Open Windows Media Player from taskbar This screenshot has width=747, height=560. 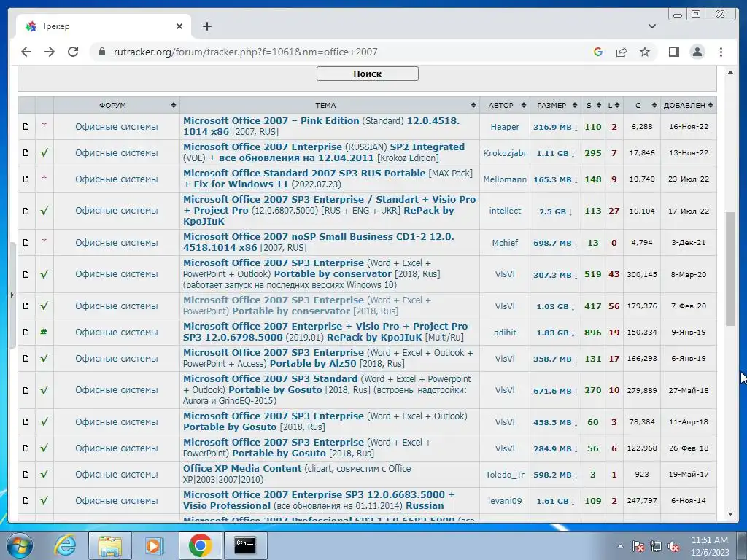click(153, 545)
